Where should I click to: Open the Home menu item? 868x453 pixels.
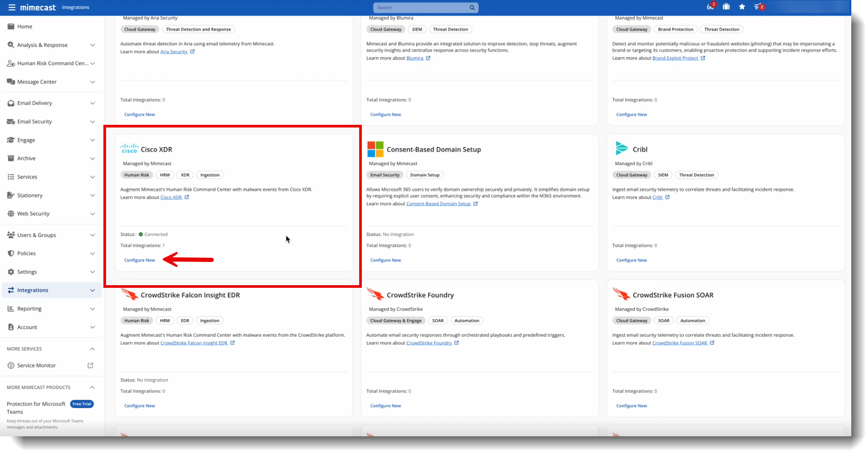(x=25, y=26)
